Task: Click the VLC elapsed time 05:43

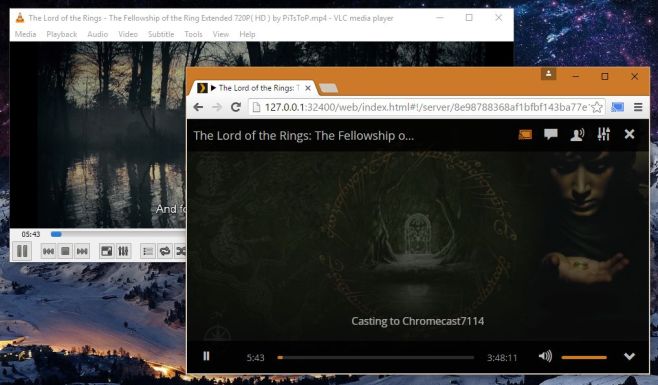Action: pos(31,234)
